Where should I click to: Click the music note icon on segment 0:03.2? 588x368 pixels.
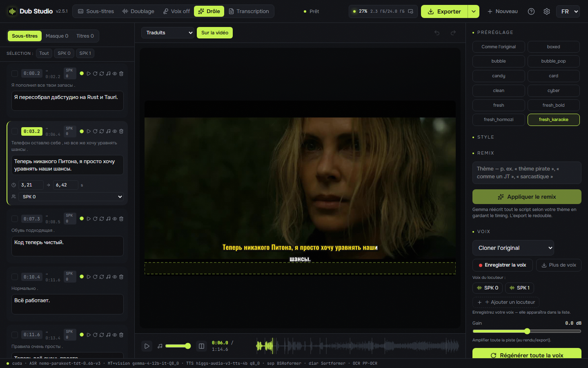click(108, 131)
